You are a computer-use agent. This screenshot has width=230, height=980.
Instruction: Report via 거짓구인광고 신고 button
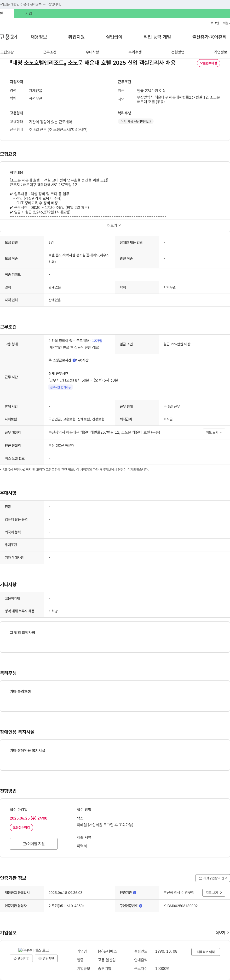[213, 878]
